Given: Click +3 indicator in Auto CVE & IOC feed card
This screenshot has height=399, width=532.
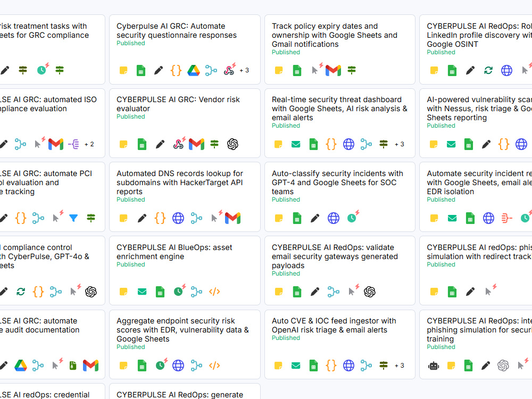Looking at the screenshot, I should tap(400, 365).
